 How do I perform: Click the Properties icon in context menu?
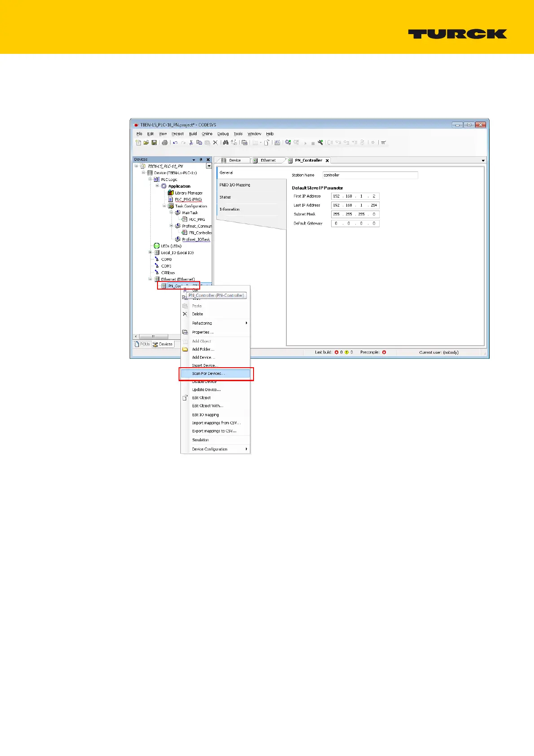tap(185, 332)
